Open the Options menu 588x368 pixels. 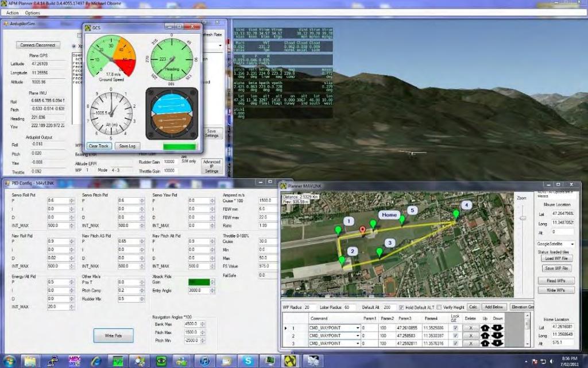click(x=33, y=13)
